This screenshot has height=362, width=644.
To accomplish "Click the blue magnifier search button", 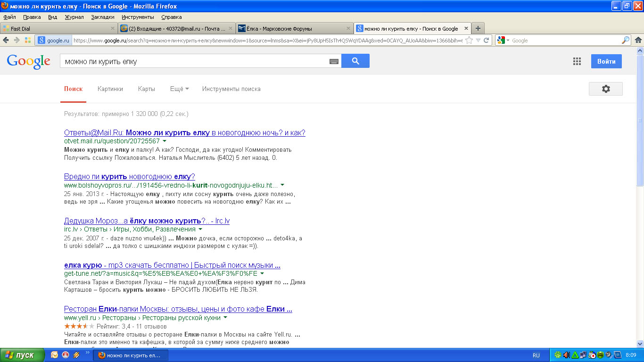I will click(355, 61).
